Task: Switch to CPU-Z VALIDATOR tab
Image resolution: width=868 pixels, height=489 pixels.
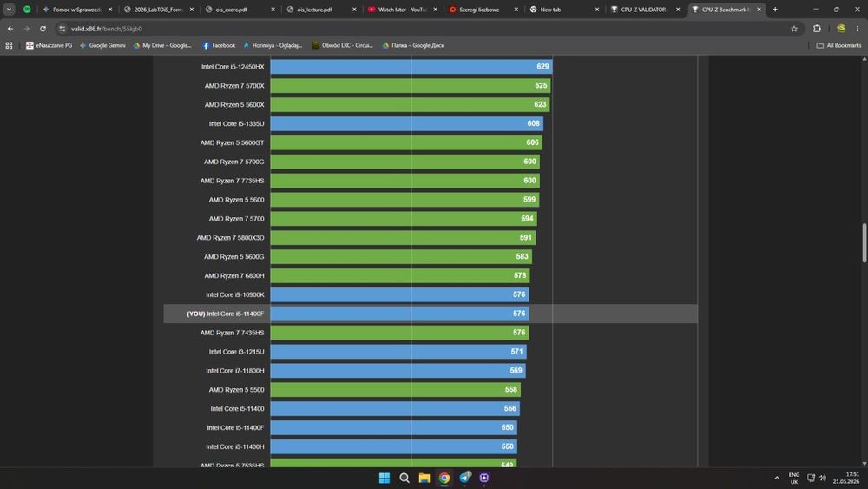Action: (x=644, y=10)
